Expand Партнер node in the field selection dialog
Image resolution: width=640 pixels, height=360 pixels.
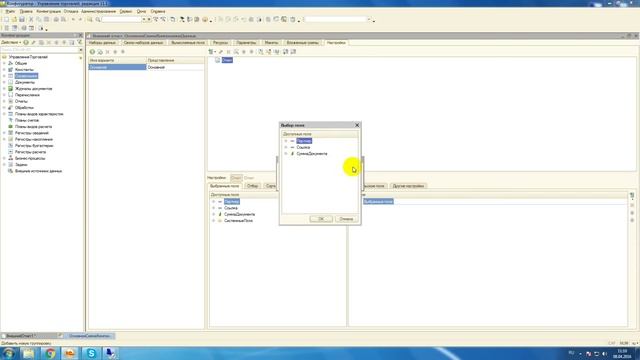coord(286,141)
